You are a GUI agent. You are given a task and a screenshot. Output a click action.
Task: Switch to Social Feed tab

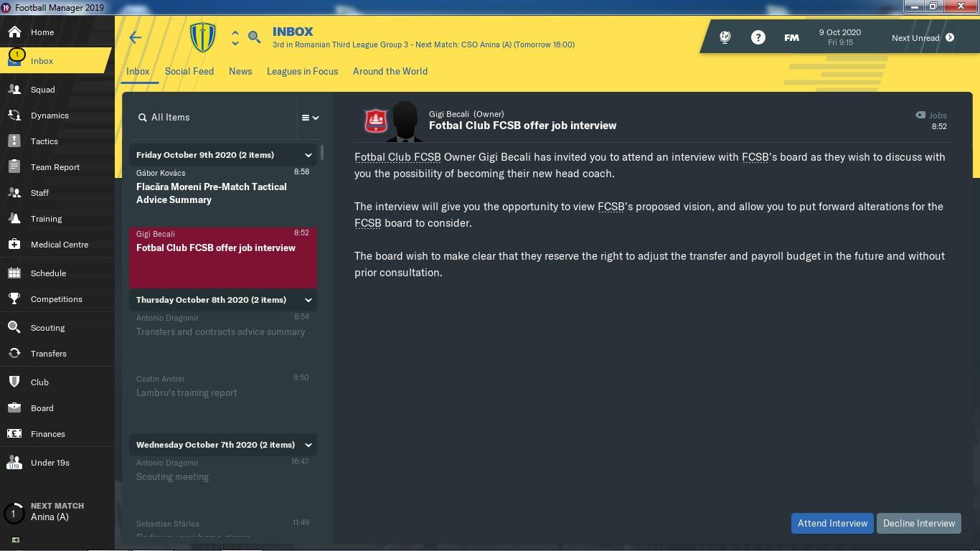189,71
